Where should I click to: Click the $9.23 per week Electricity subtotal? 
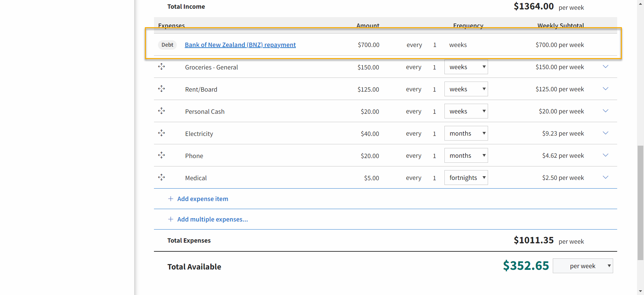[x=563, y=134]
